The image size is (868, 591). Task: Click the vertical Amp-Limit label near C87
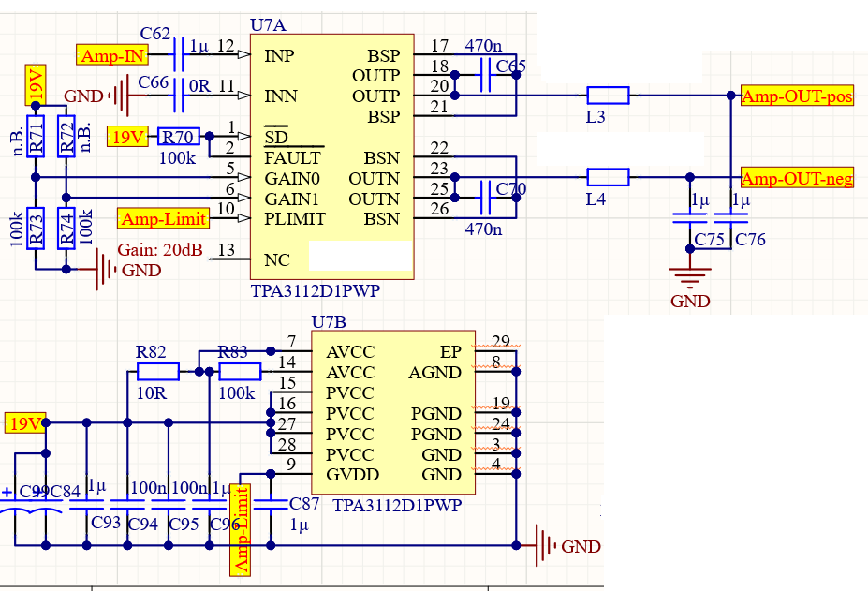241,529
